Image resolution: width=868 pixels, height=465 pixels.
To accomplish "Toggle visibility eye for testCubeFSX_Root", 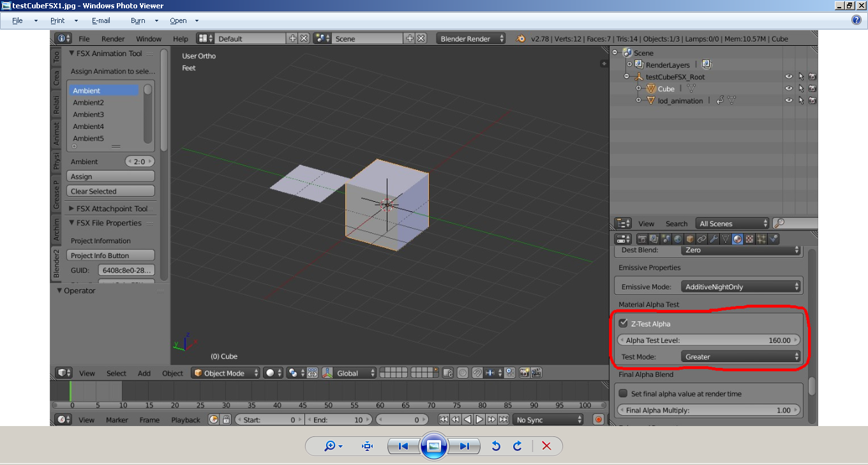I will [x=789, y=77].
